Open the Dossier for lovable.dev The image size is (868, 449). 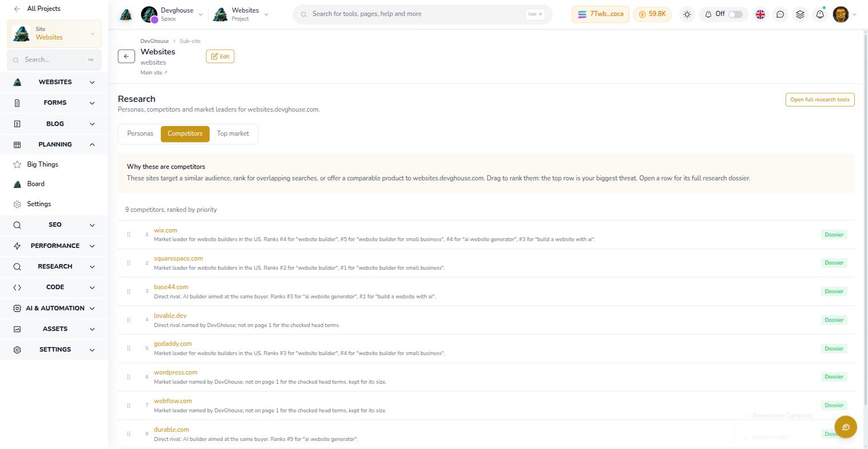834,320
